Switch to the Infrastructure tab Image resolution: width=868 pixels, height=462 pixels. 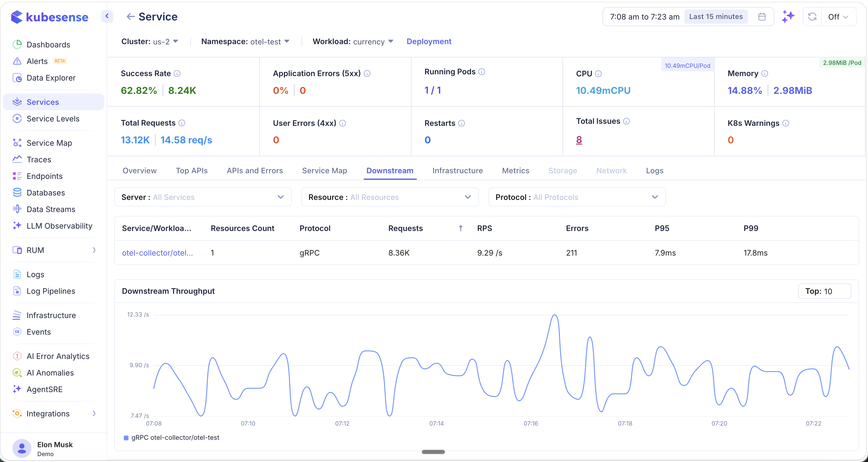pyautogui.click(x=457, y=171)
